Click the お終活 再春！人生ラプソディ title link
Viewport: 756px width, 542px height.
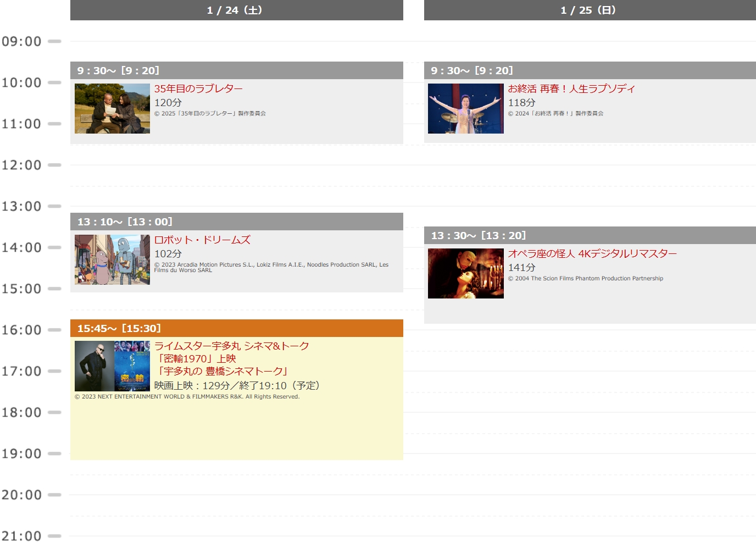(571, 89)
